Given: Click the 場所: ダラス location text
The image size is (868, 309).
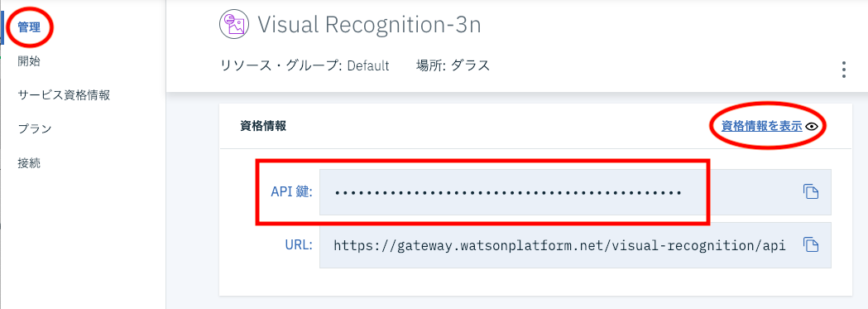Looking at the screenshot, I should point(453,65).
